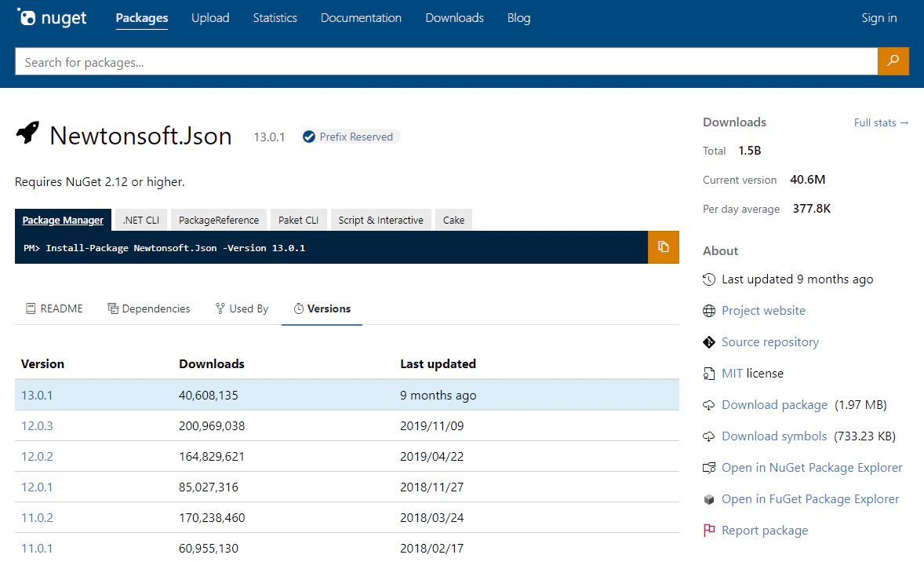Open Documentation from the header
The height and width of the screenshot is (562, 924).
click(x=362, y=18)
